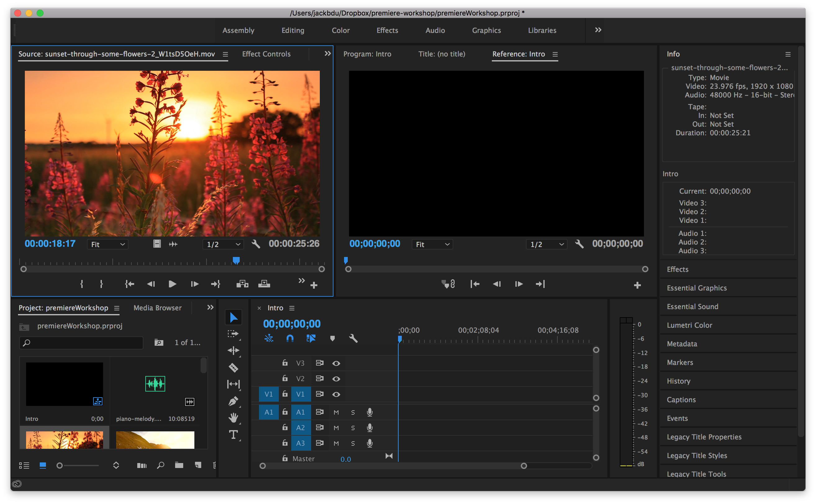Select the Razor tool

click(233, 367)
